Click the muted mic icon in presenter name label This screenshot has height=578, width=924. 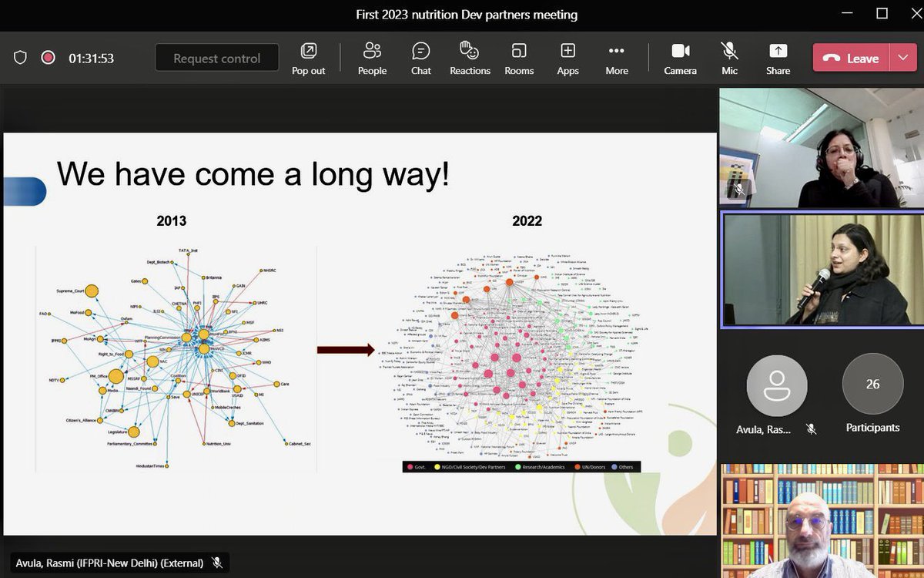217,563
